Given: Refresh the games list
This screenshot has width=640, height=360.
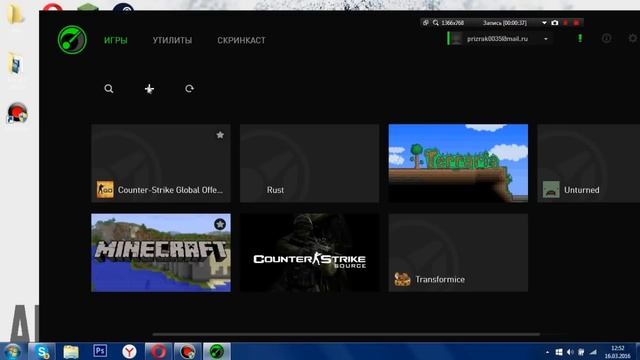Looking at the screenshot, I should (x=189, y=89).
